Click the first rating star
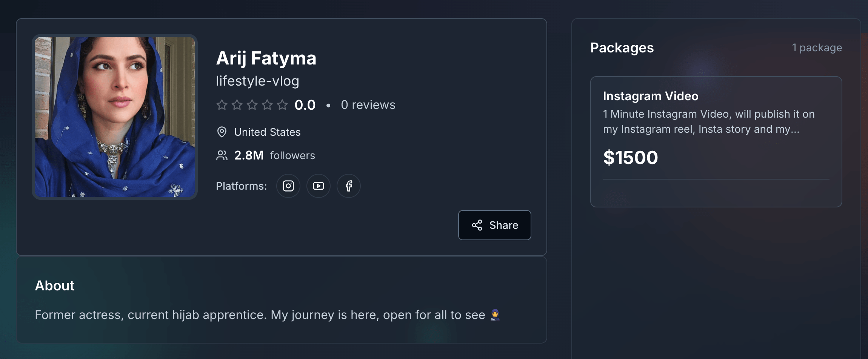Viewport: 868px width, 359px height. point(222,105)
